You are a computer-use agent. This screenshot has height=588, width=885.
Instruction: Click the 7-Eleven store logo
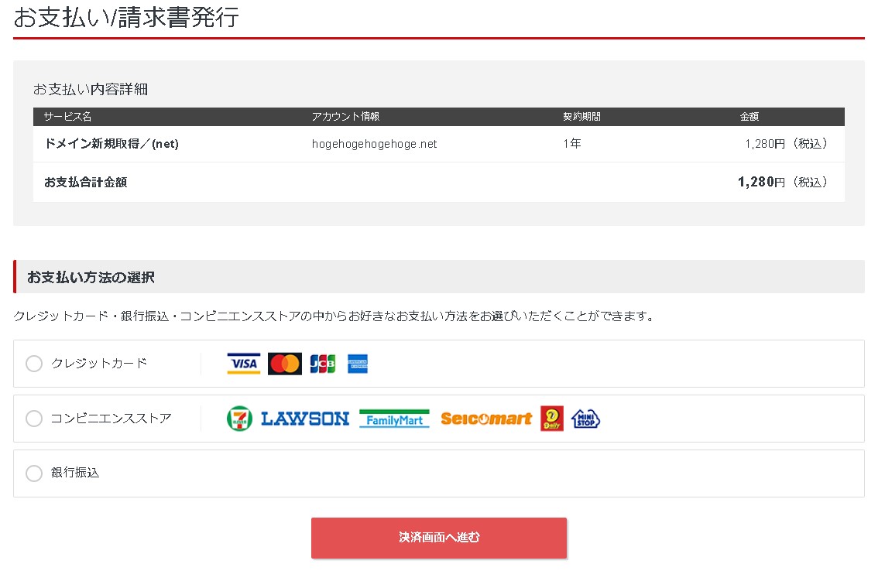click(x=239, y=419)
